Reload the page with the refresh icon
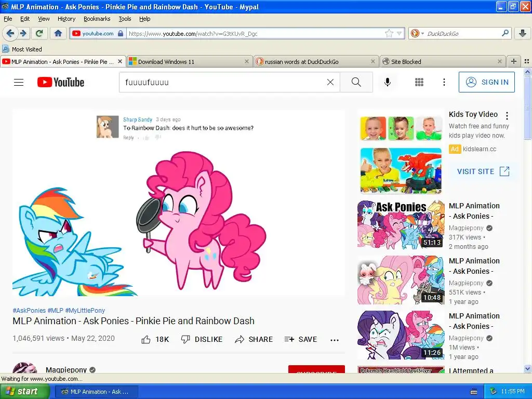Screen dimensions: 532x399 [x=39, y=33]
